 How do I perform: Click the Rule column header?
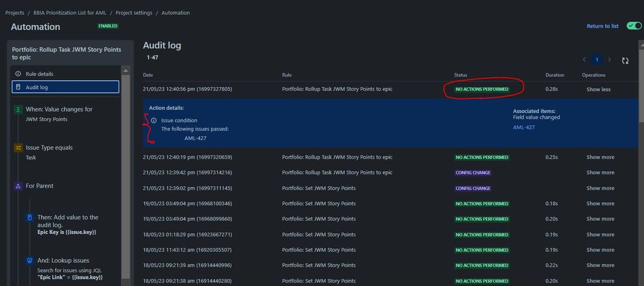coord(287,75)
